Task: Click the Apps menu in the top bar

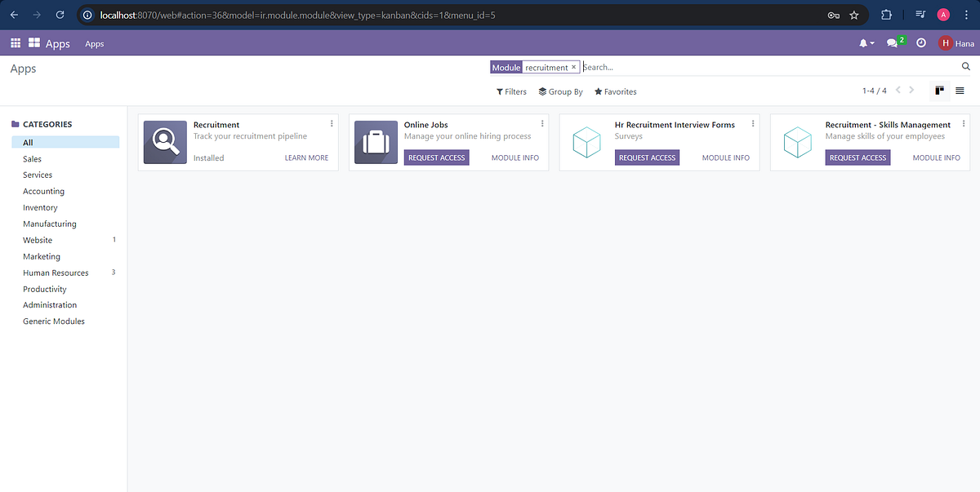Action: (x=57, y=42)
